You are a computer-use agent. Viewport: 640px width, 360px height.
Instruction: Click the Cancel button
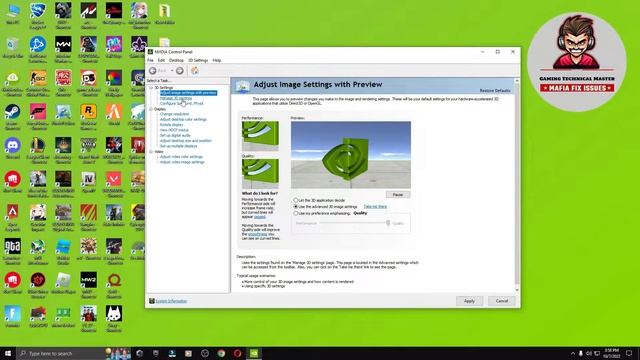tap(502, 301)
